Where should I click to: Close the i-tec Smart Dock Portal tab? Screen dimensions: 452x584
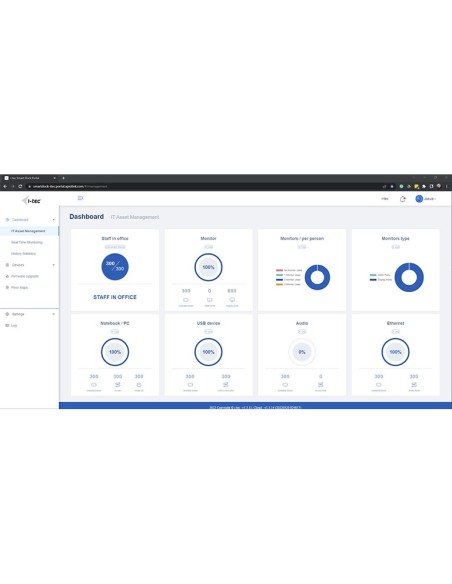[x=54, y=178]
